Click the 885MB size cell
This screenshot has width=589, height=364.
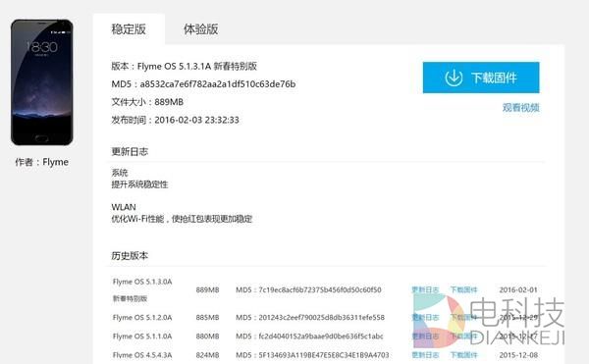207,318
